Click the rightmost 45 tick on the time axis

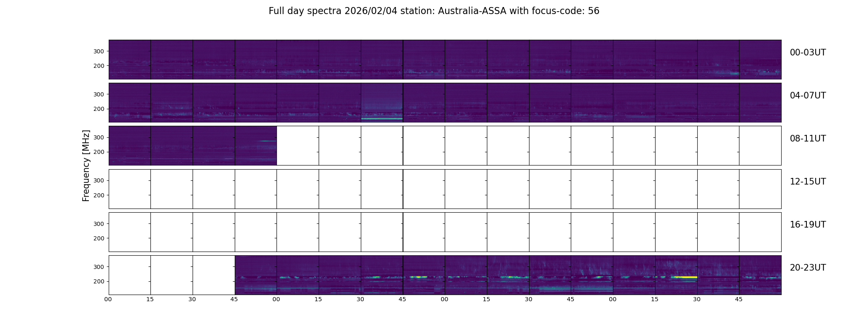739,299
